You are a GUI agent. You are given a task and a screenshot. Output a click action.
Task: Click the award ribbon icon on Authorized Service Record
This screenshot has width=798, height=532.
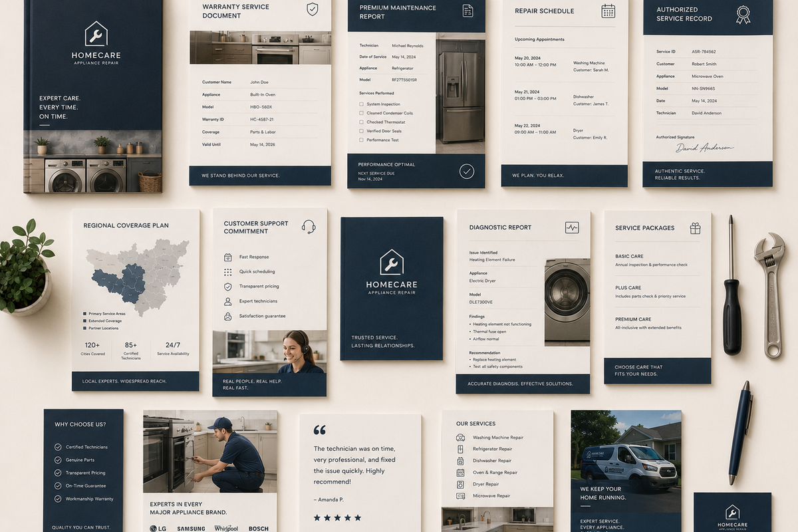pyautogui.click(x=743, y=15)
